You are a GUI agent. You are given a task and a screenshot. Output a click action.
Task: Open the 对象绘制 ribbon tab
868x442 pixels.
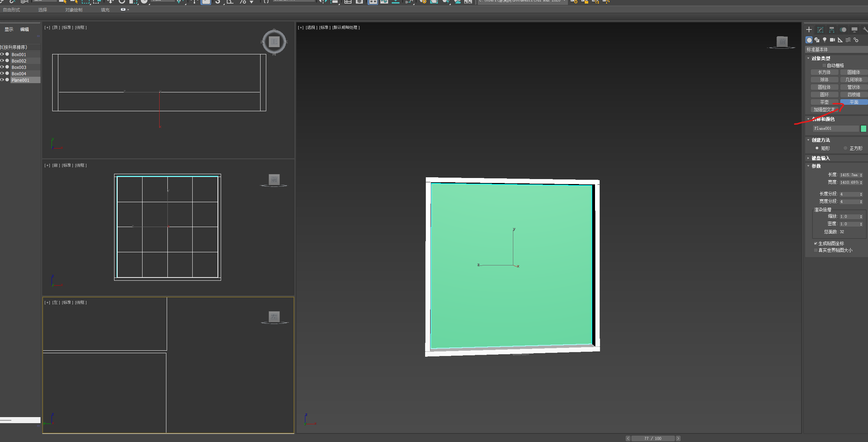coord(74,10)
